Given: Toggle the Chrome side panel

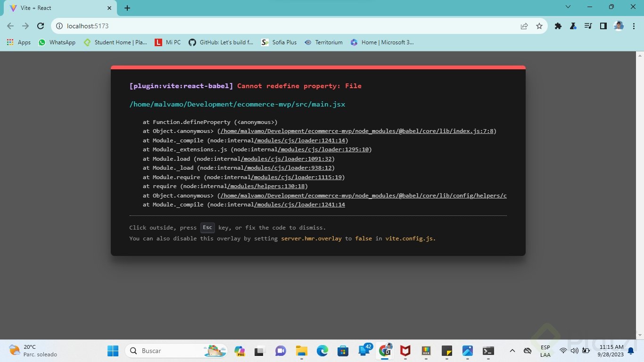Looking at the screenshot, I should (x=603, y=26).
